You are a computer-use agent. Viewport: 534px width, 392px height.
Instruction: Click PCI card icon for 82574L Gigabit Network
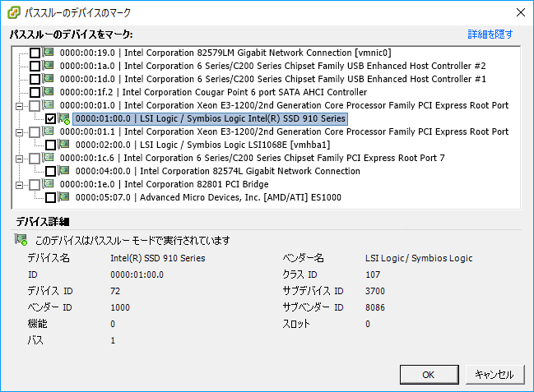[63, 170]
